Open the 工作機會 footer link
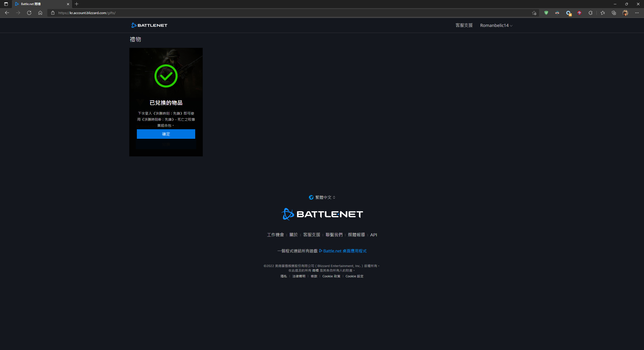Image resolution: width=644 pixels, height=350 pixels. [275, 235]
